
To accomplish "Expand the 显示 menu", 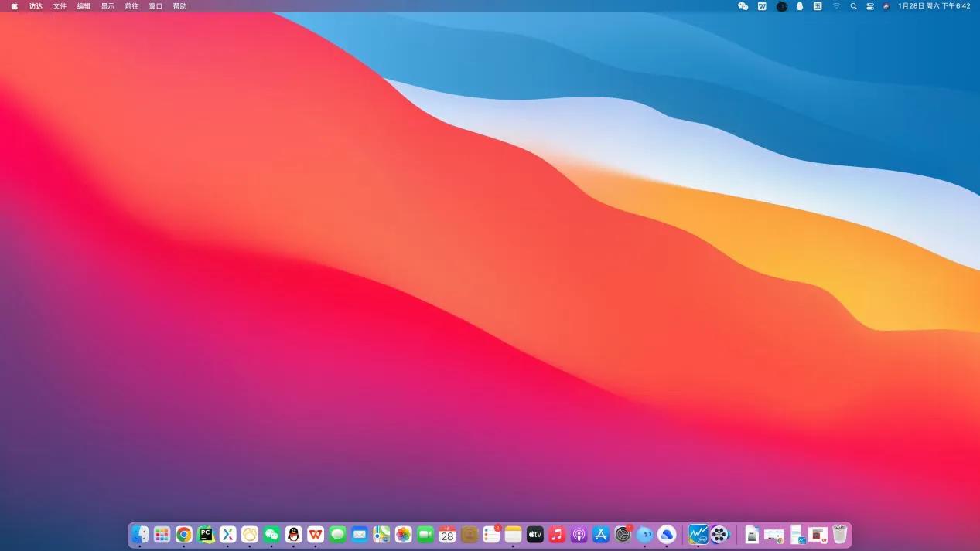I will coord(108,6).
